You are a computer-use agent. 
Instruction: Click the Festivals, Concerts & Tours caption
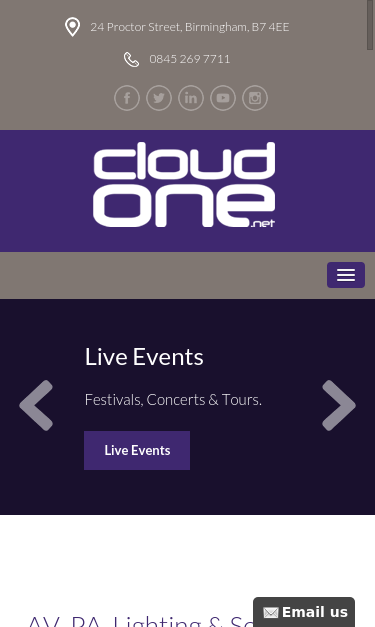173,399
